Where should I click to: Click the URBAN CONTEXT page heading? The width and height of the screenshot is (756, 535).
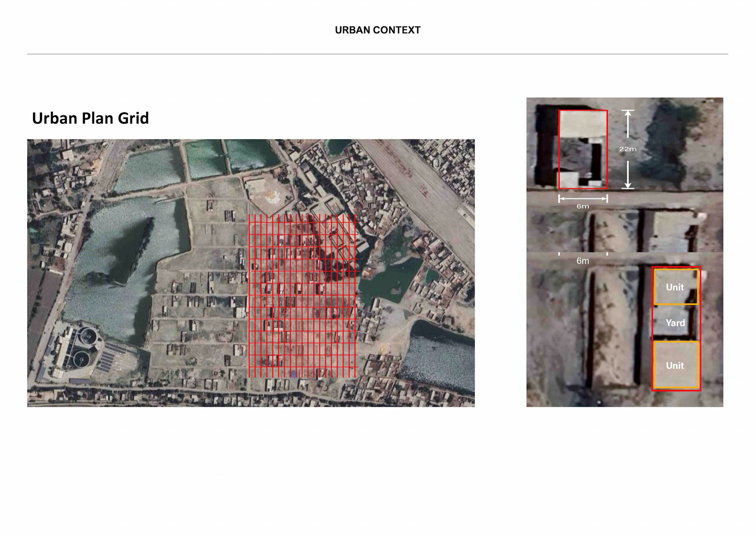tap(377, 30)
